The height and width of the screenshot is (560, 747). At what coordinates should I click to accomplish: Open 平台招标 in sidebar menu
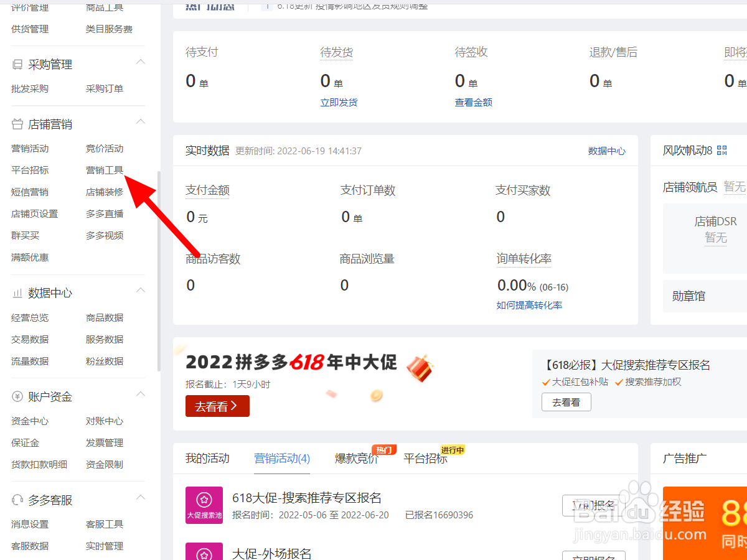[x=30, y=170]
